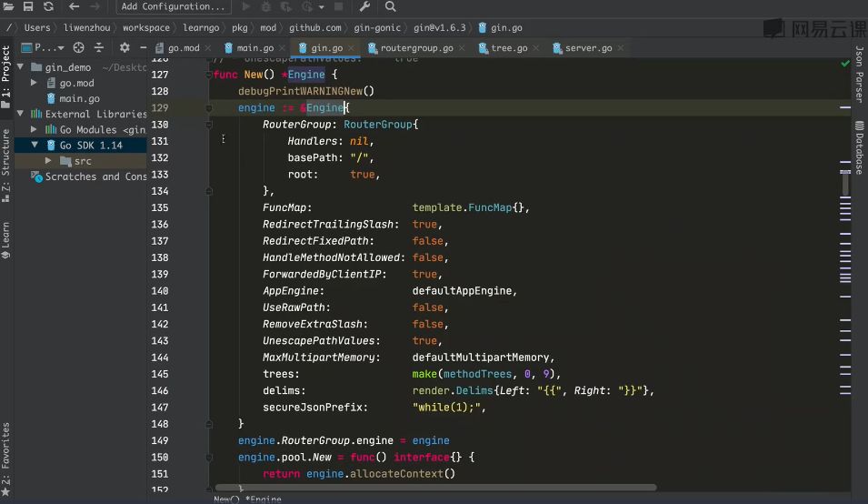868x504 pixels.
Task: Navigate forward with the right arrow
Action: click(95, 6)
